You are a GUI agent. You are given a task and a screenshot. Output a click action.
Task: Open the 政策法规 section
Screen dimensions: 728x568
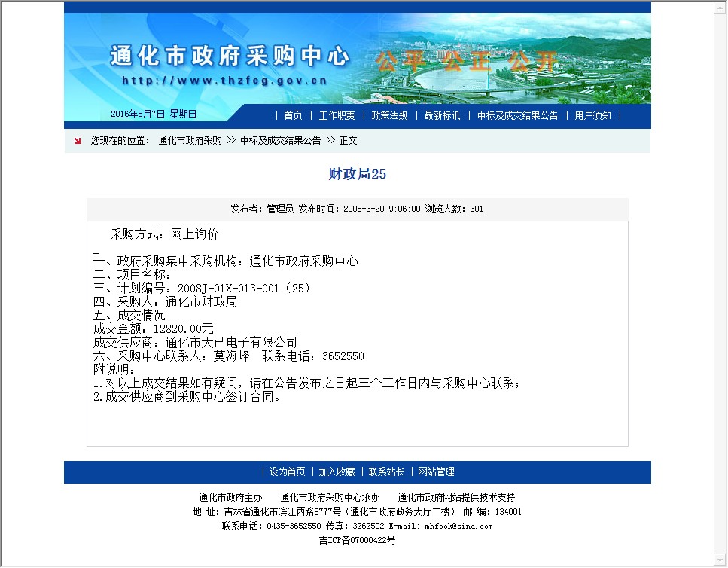click(x=389, y=115)
